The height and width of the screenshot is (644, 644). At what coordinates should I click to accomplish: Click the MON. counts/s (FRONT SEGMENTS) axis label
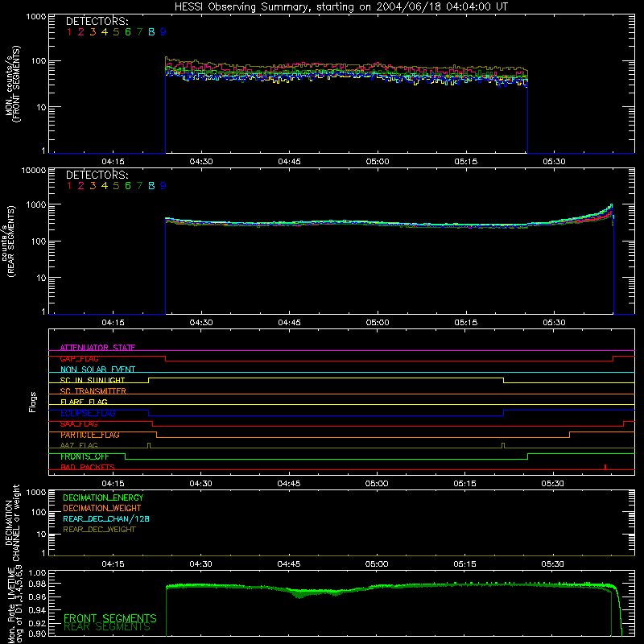tap(12, 84)
